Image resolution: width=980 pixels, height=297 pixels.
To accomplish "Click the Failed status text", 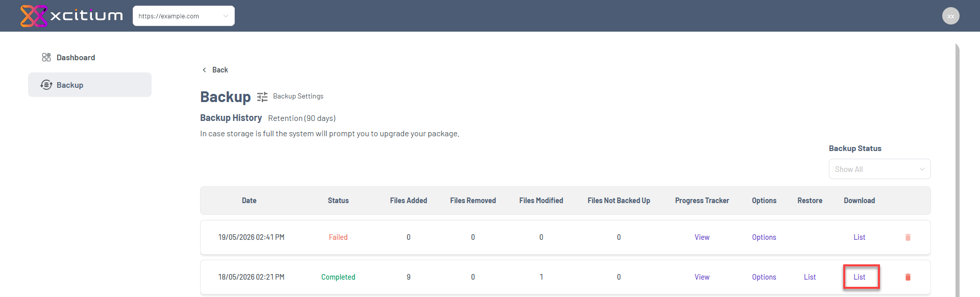I will [338, 237].
